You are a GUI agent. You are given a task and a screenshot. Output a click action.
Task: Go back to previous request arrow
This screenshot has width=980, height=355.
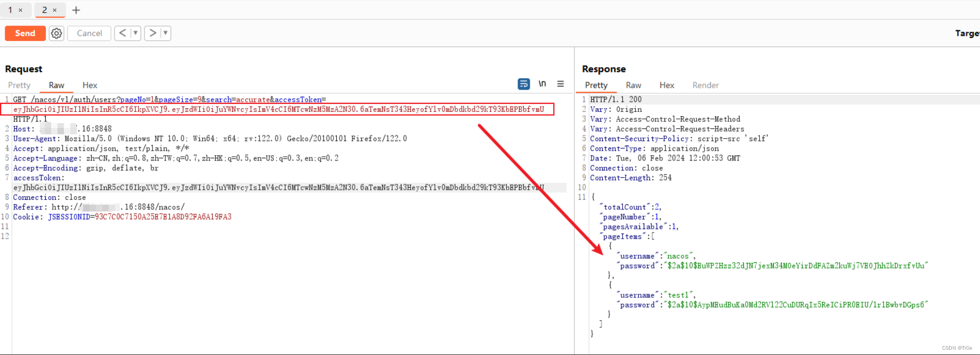123,33
